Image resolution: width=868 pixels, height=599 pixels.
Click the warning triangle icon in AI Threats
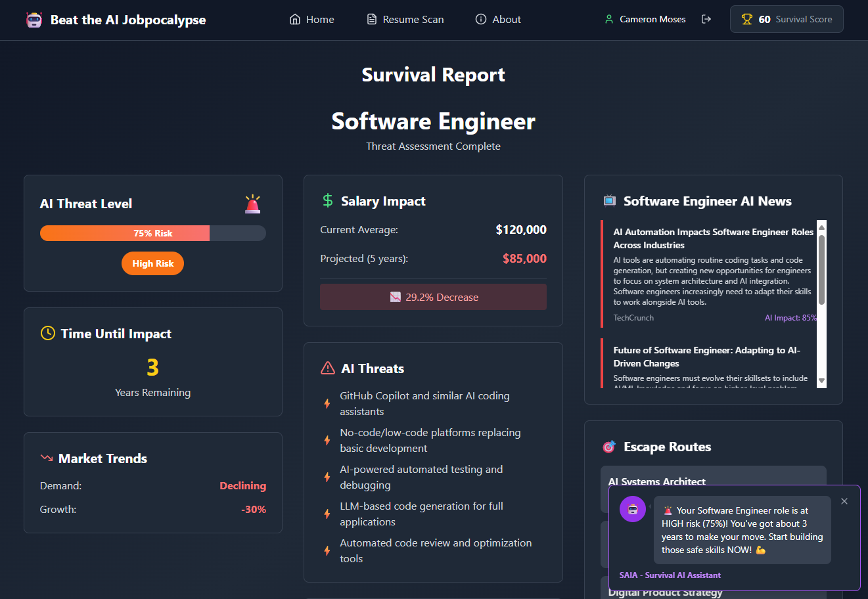(328, 368)
